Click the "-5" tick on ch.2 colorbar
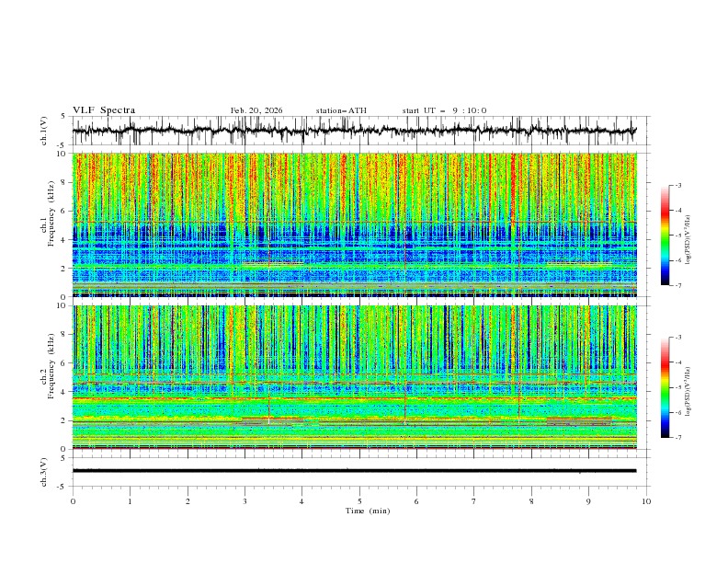 [678, 387]
